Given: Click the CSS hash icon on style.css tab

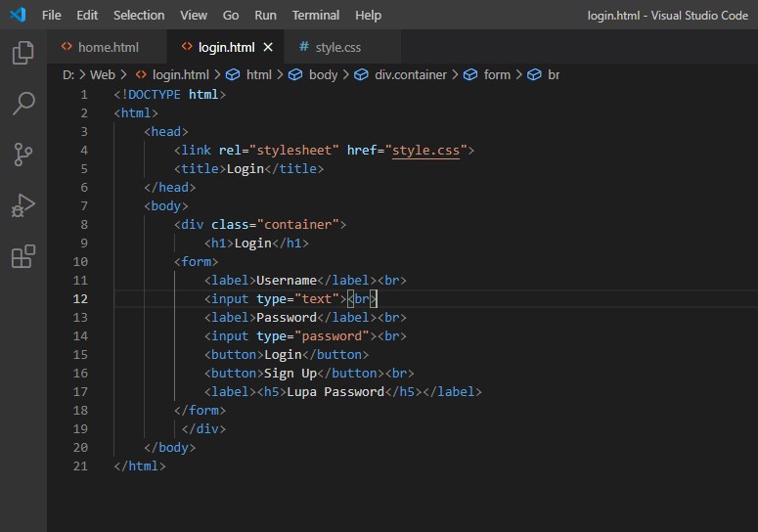Looking at the screenshot, I should [303, 46].
